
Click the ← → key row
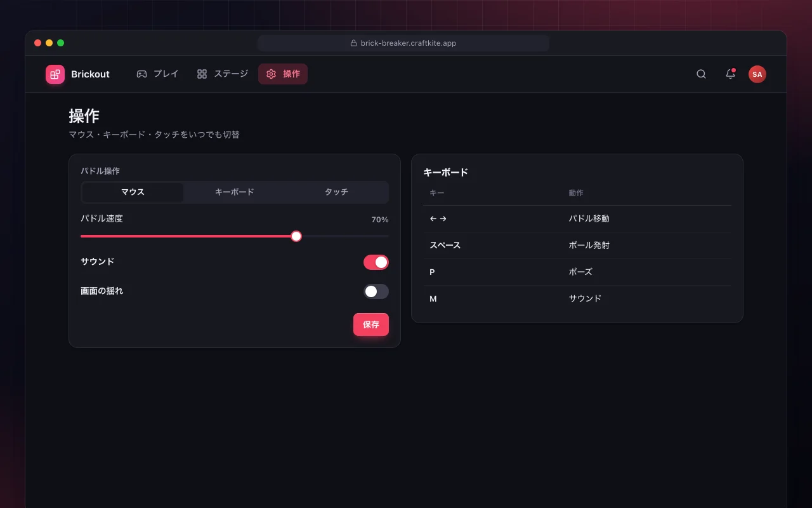click(x=577, y=218)
